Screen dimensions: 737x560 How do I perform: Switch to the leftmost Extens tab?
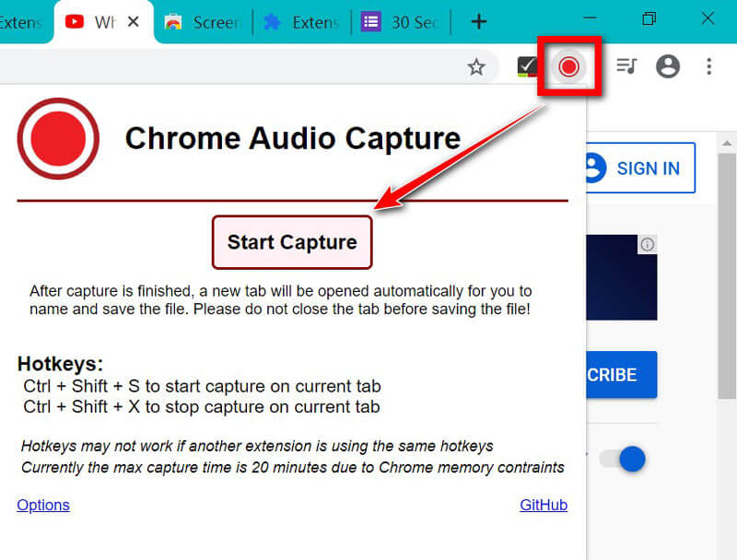[22, 22]
